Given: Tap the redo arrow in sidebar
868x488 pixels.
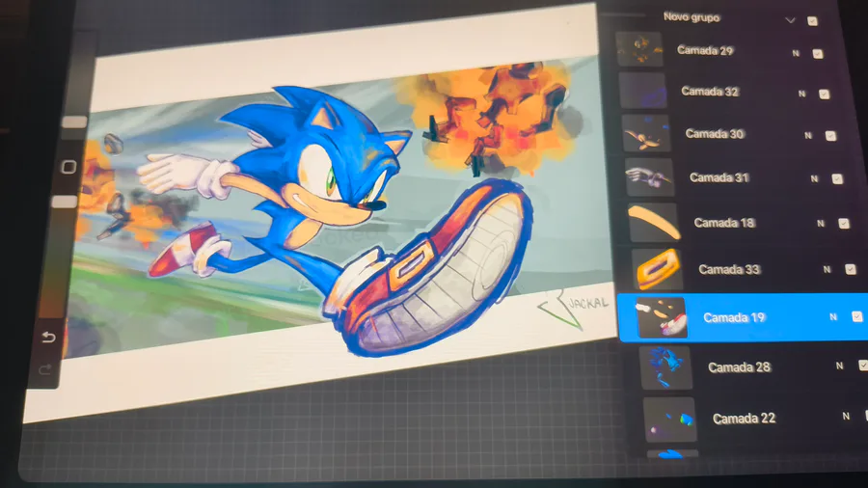Looking at the screenshot, I should (45, 369).
